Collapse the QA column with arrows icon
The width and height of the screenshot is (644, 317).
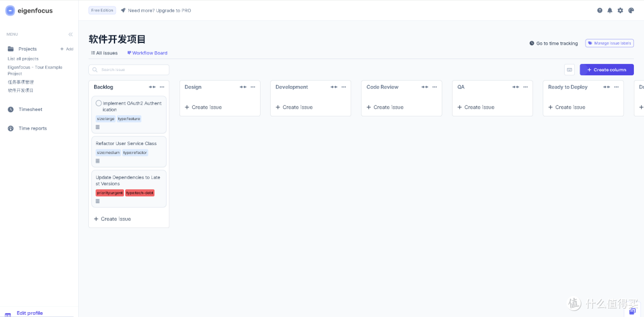click(516, 87)
